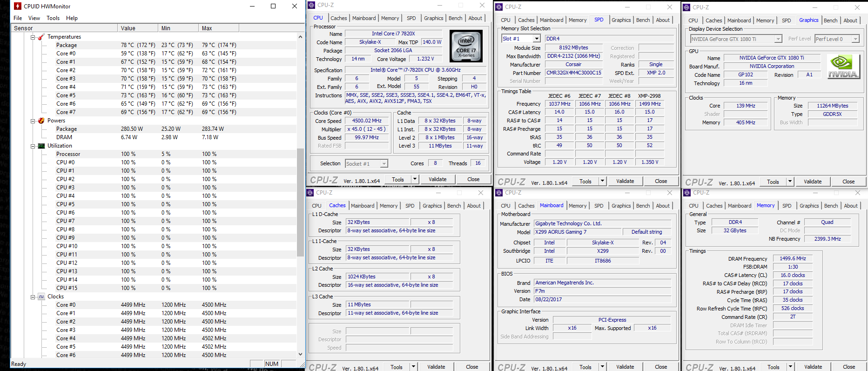
Task: Click Validate in CPU-Z Memory window
Action: point(813,367)
